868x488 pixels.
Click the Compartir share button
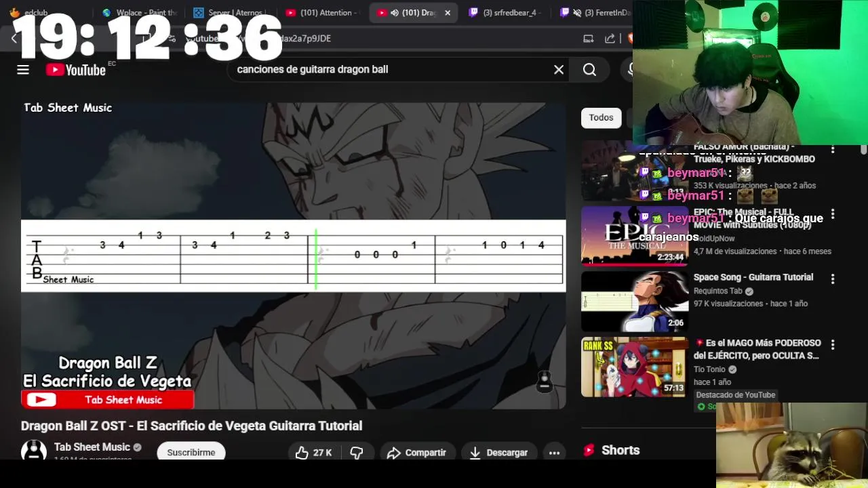click(x=416, y=453)
